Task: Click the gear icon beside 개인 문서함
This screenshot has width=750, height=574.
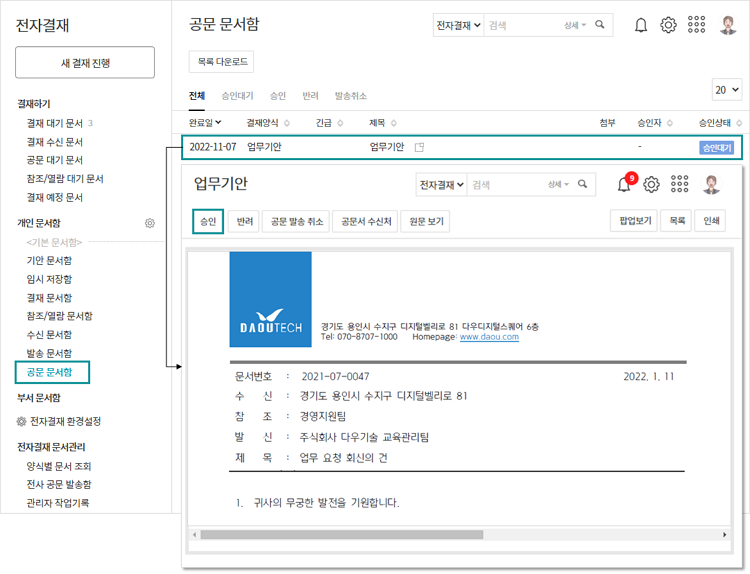Action: pyautogui.click(x=150, y=223)
